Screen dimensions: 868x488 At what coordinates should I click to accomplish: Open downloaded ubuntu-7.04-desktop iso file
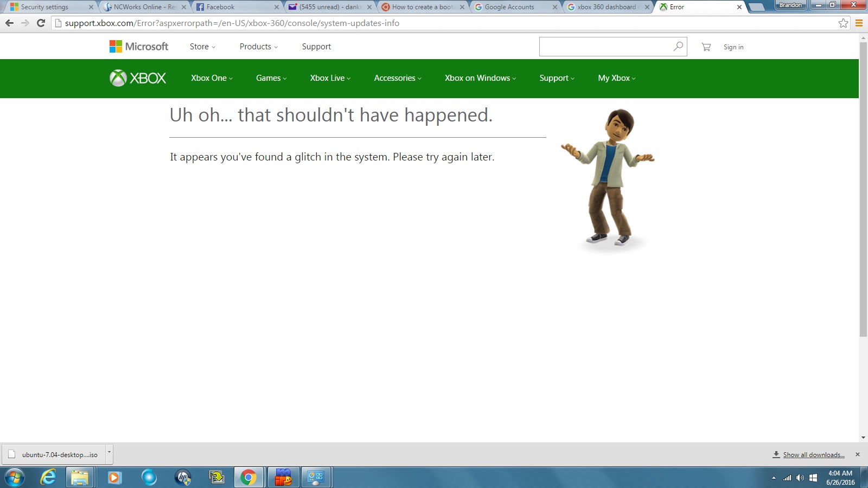coord(54,454)
